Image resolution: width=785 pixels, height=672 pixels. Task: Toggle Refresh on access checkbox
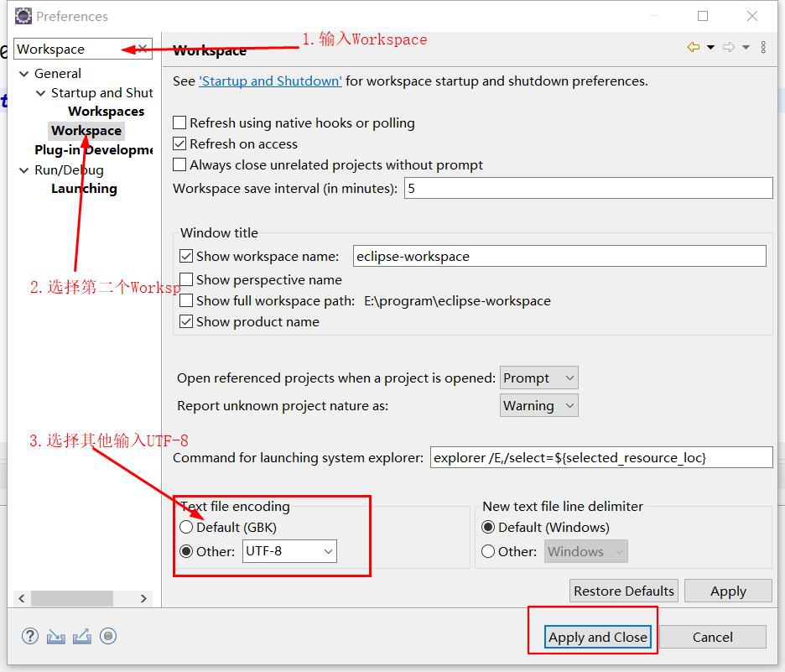tap(179, 143)
